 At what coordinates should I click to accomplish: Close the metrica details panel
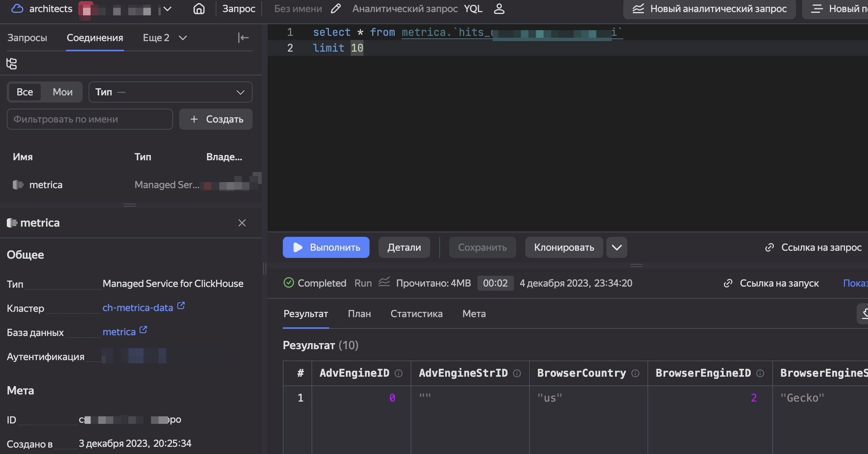coord(242,223)
